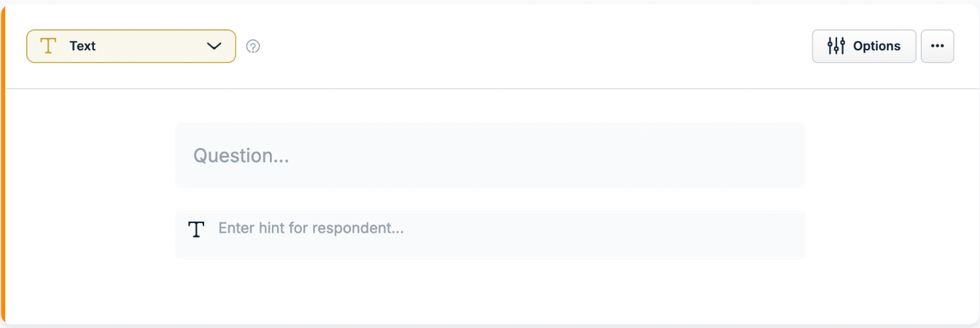Click the chevron arrow beside Text
The width and height of the screenshot is (980, 328).
pyautogui.click(x=214, y=46)
